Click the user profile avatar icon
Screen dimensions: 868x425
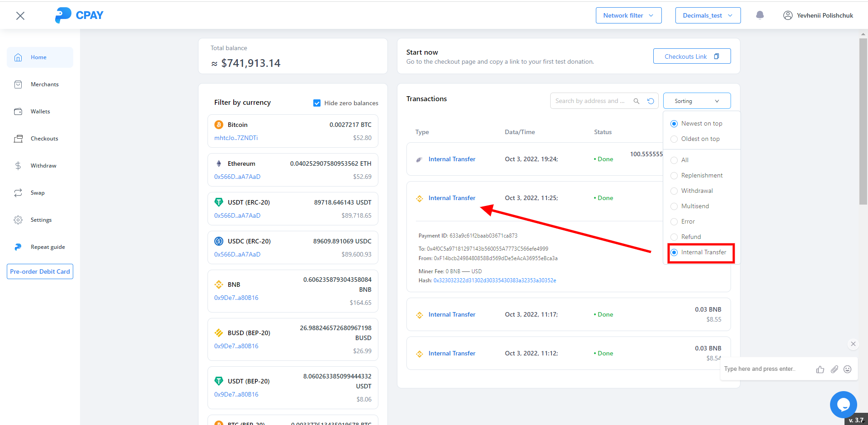(x=788, y=15)
